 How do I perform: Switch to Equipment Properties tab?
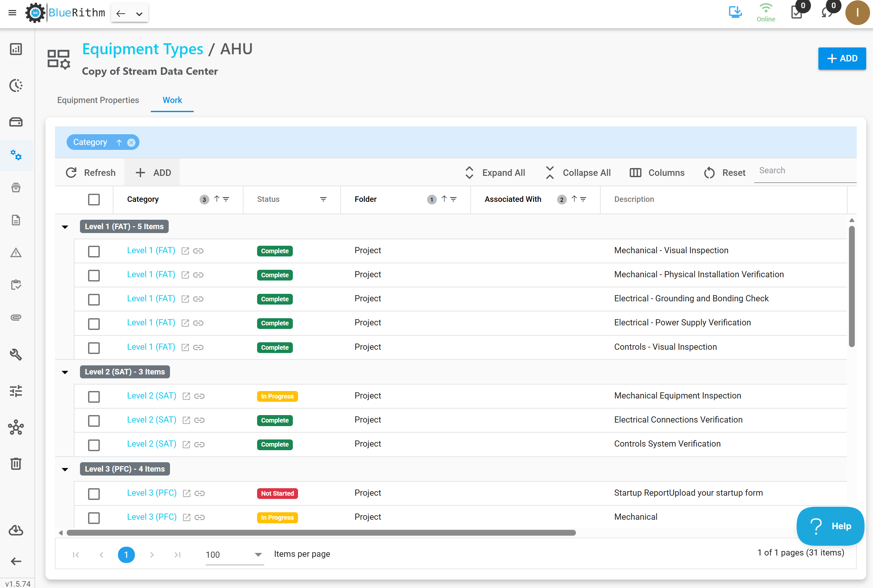98,100
